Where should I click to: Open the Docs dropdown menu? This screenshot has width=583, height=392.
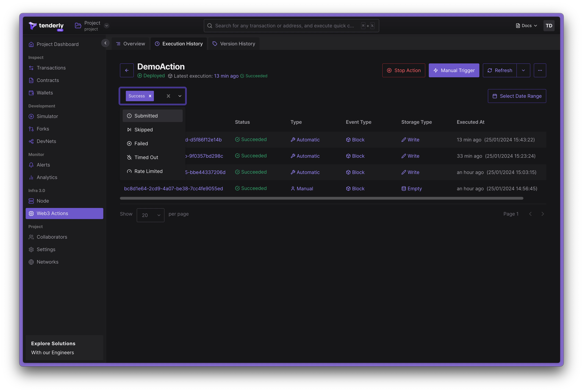(x=526, y=25)
